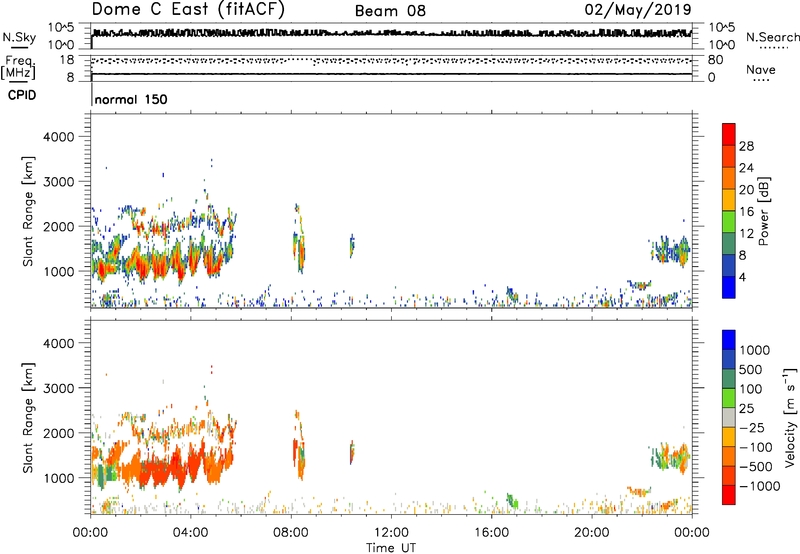The width and height of the screenshot is (800, 554).
Task: Pick the blue top segment of velocity color bar
Action: (729, 340)
